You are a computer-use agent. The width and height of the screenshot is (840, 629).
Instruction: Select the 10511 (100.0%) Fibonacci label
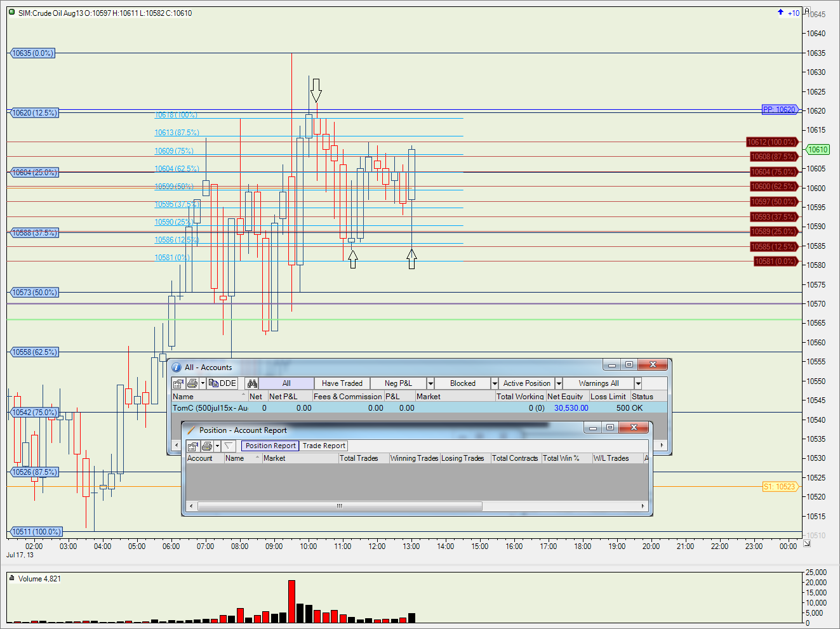(36, 532)
